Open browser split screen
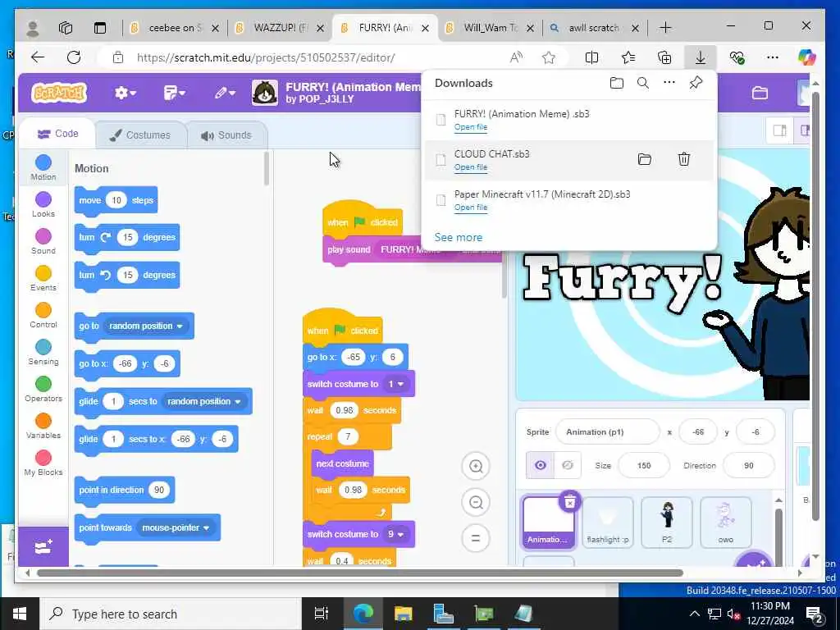 [x=591, y=57]
